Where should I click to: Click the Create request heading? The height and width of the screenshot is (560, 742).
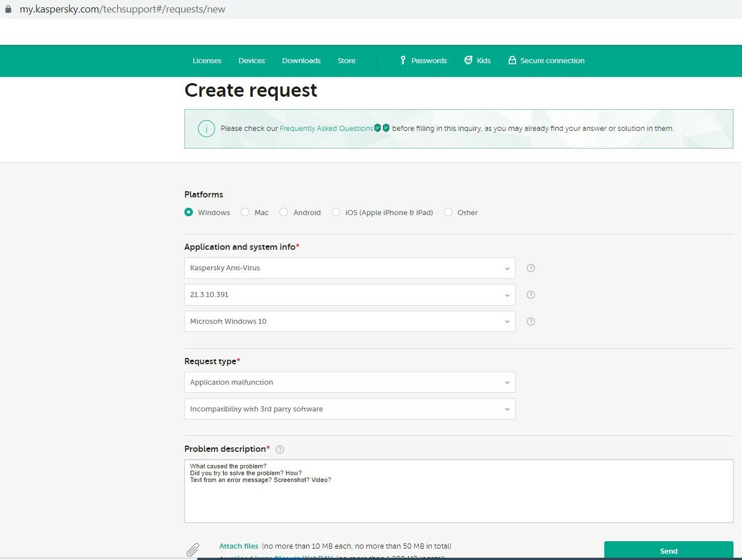coord(251,90)
